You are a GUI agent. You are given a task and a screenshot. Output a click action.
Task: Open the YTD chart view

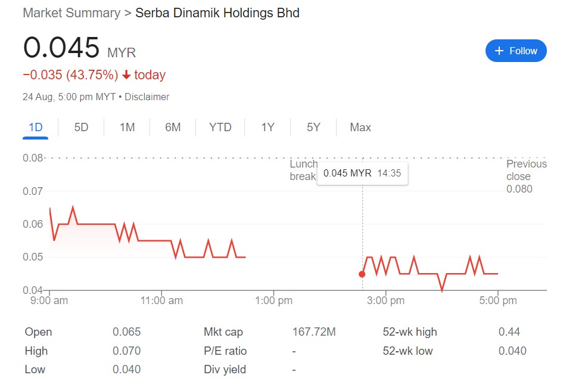[x=220, y=128]
